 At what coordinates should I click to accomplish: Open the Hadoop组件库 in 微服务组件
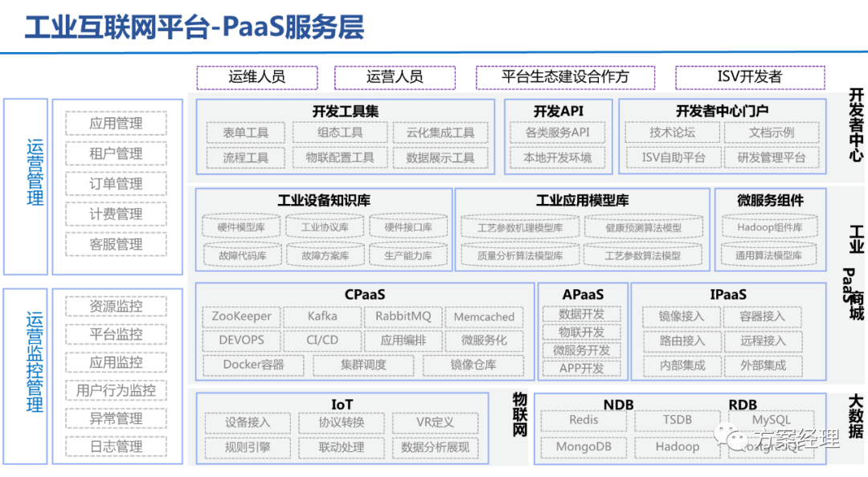tap(770, 227)
